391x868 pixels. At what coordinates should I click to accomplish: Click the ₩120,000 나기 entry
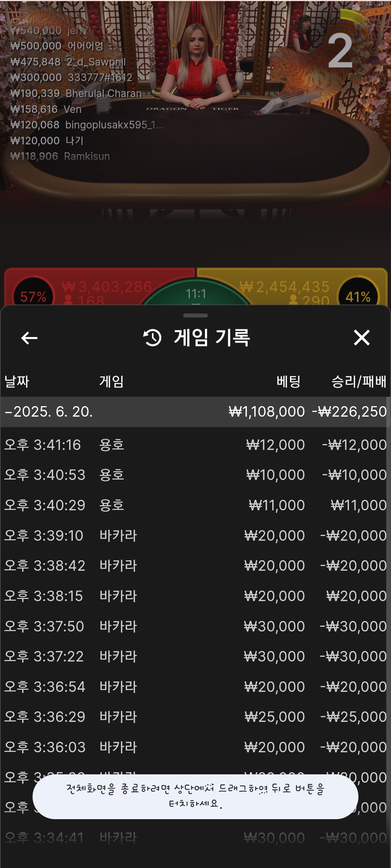[x=47, y=141]
